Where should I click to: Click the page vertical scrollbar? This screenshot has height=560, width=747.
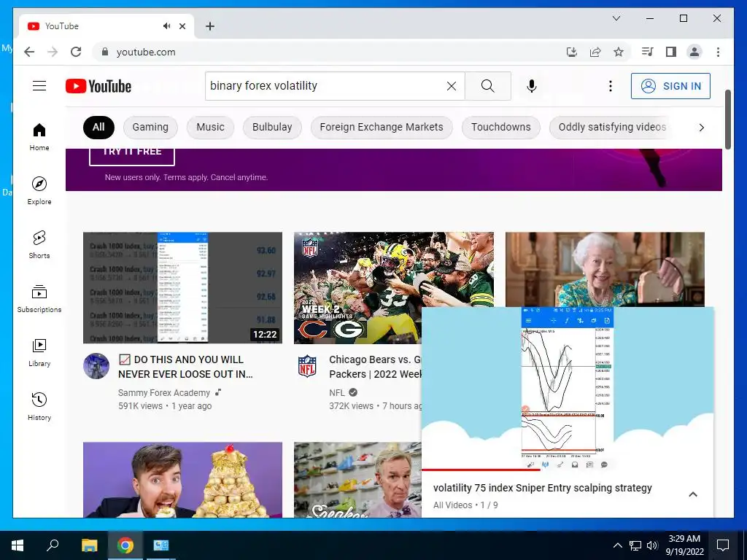click(728, 119)
